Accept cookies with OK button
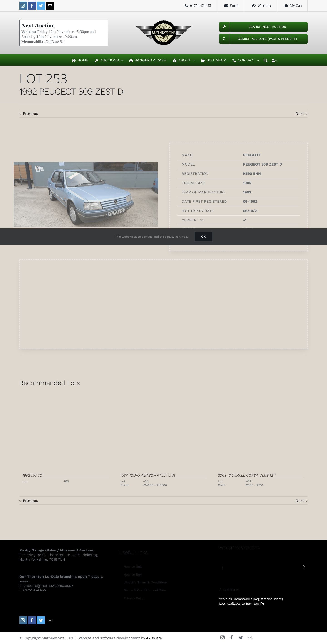327x644 pixels. click(203, 237)
